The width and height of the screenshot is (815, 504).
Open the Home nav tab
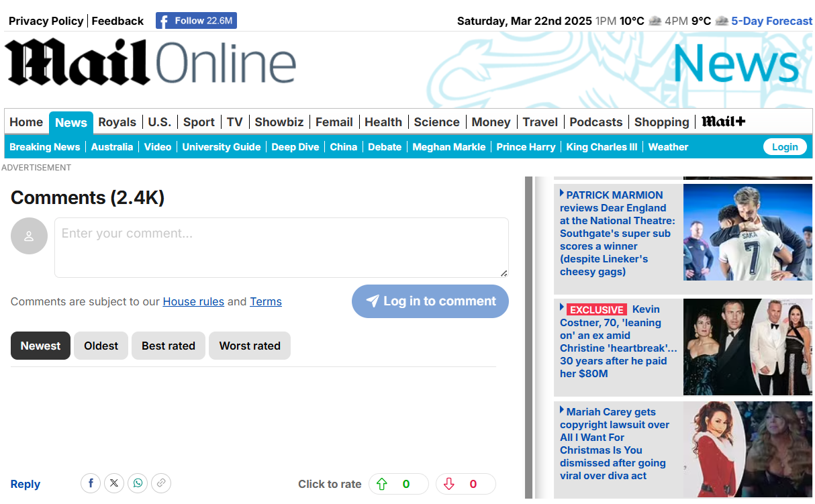26,122
